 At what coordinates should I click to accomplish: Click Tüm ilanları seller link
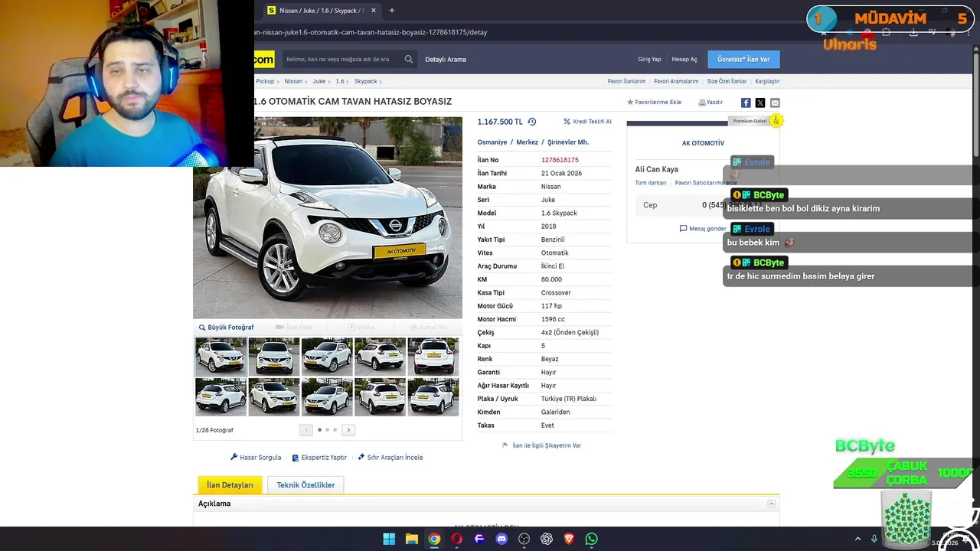click(x=651, y=183)
